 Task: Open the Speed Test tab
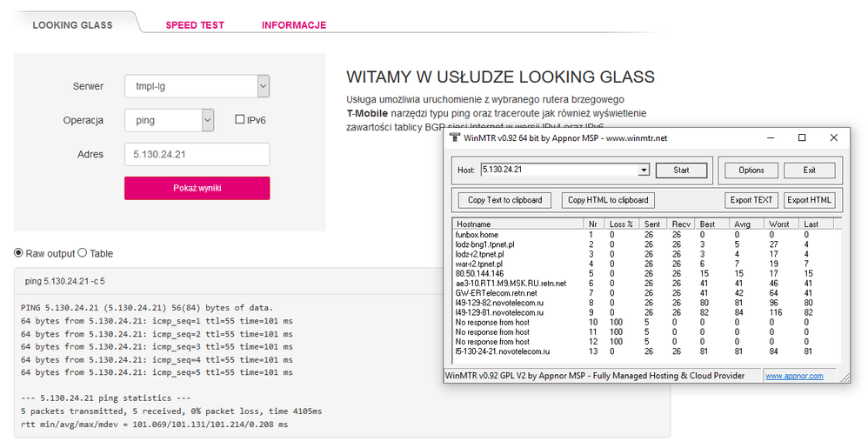195,25
